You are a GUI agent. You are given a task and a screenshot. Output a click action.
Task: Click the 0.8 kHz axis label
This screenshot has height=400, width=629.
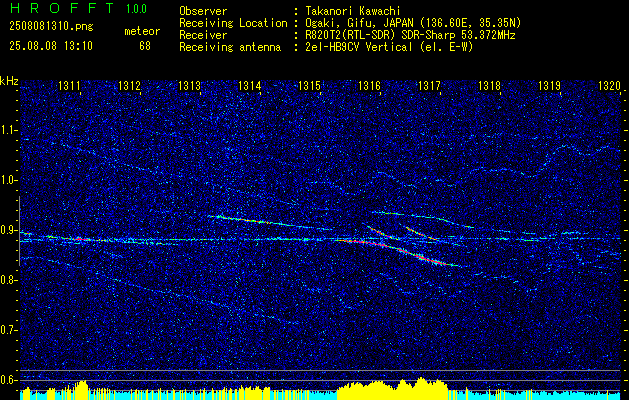pos(7,280)
